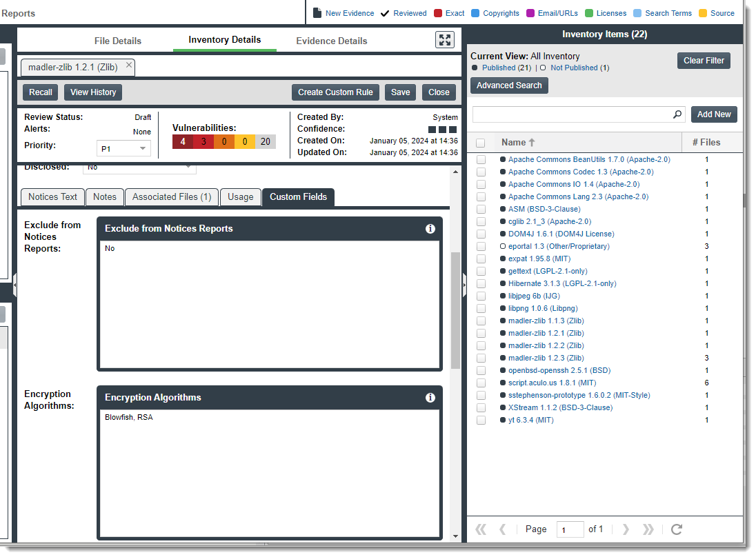Viewport: 756px width, 557px height.
Task: Click info icon for Exclude from Notices Reports
Action: [x=430, y=229]
